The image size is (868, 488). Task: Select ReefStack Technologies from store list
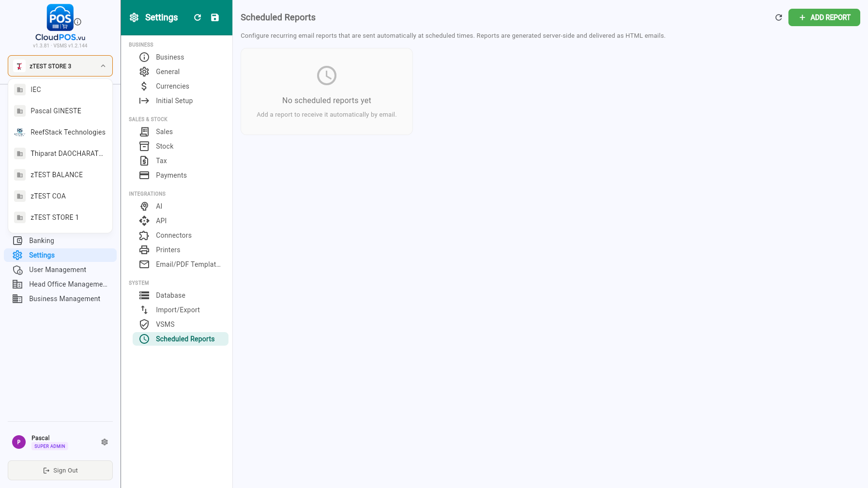click(61, 132)
